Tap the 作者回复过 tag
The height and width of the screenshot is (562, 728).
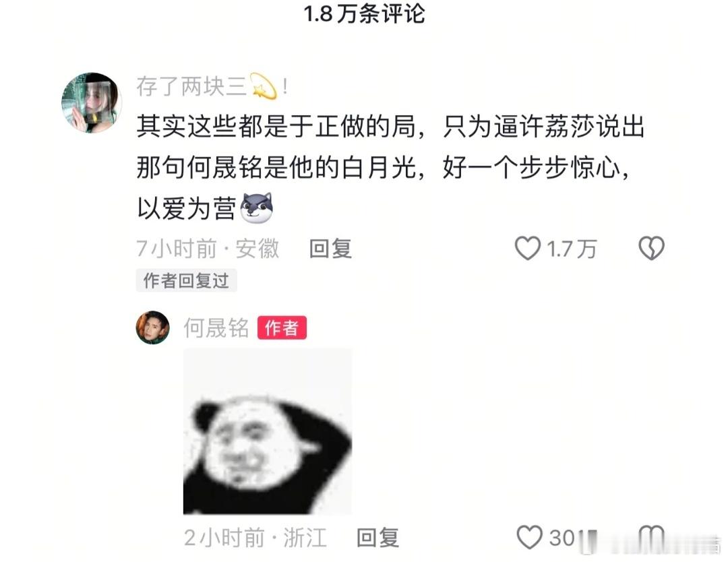tap(186, 280)
